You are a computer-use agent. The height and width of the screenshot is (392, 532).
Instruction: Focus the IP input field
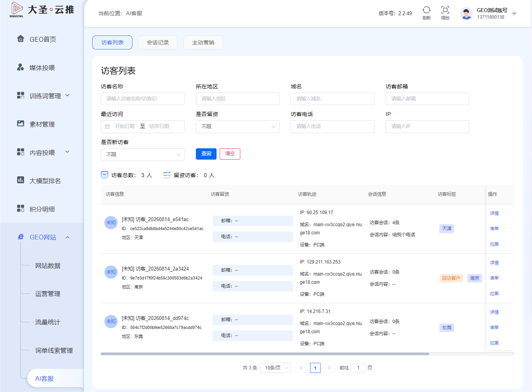[x=427, y=127]
